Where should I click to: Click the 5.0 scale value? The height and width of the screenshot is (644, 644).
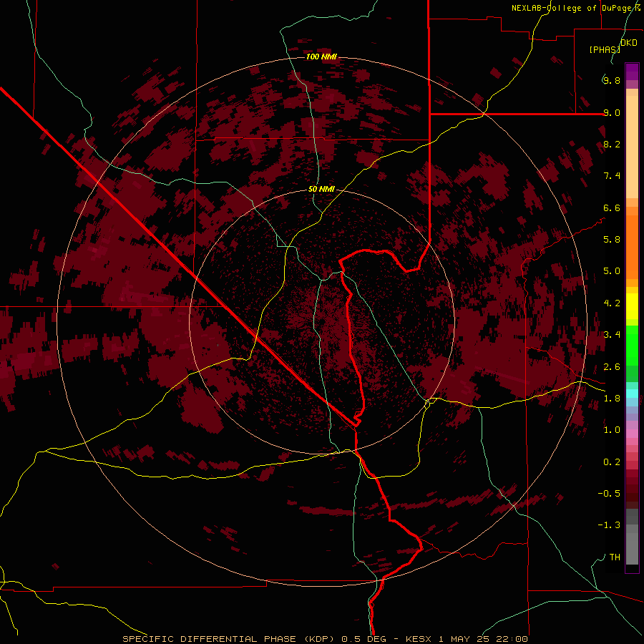point(611,271)
